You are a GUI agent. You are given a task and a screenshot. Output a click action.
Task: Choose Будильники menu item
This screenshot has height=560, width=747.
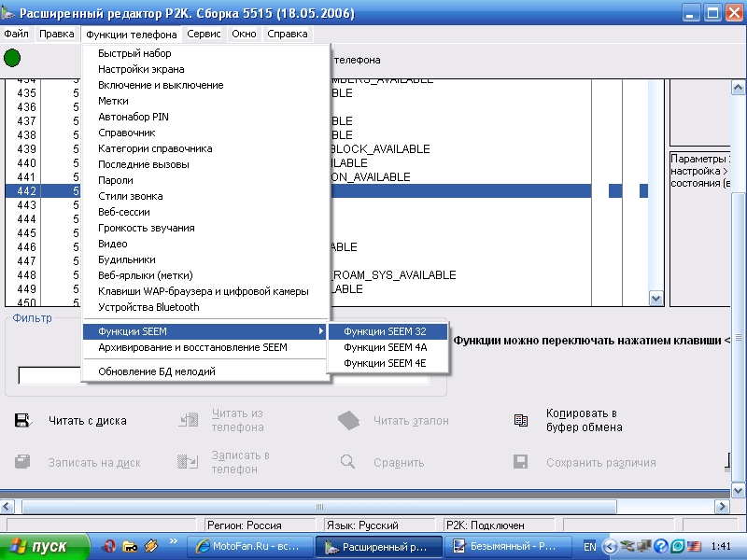pyautogui.click(x=205, y=259)
